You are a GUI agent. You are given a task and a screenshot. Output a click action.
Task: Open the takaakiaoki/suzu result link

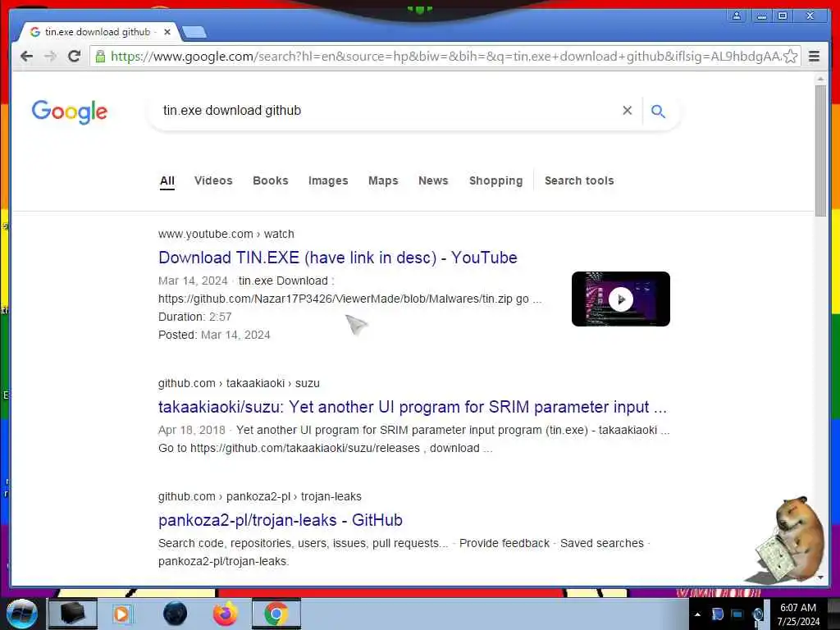point(413,407)
